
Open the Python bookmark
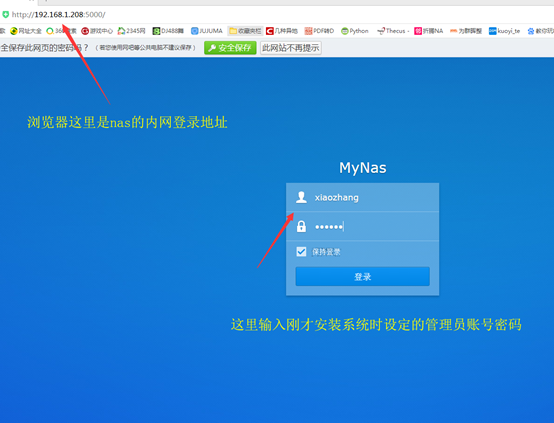355,31
